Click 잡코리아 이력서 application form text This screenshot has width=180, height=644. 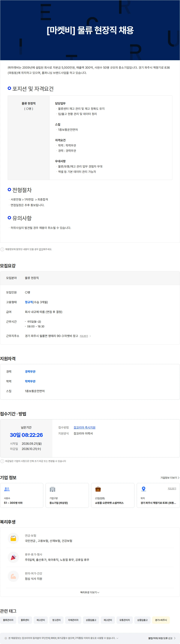[x=83, y=433]
